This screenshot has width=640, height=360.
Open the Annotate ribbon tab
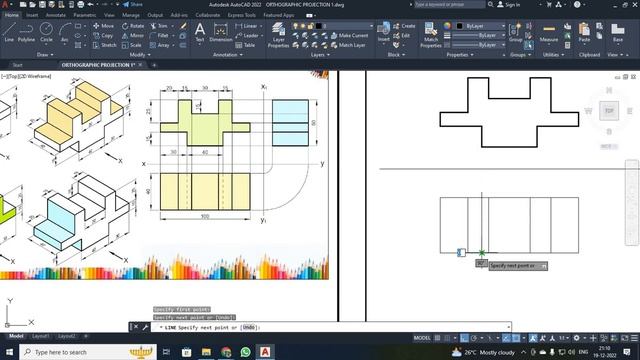tap(56, 15)
